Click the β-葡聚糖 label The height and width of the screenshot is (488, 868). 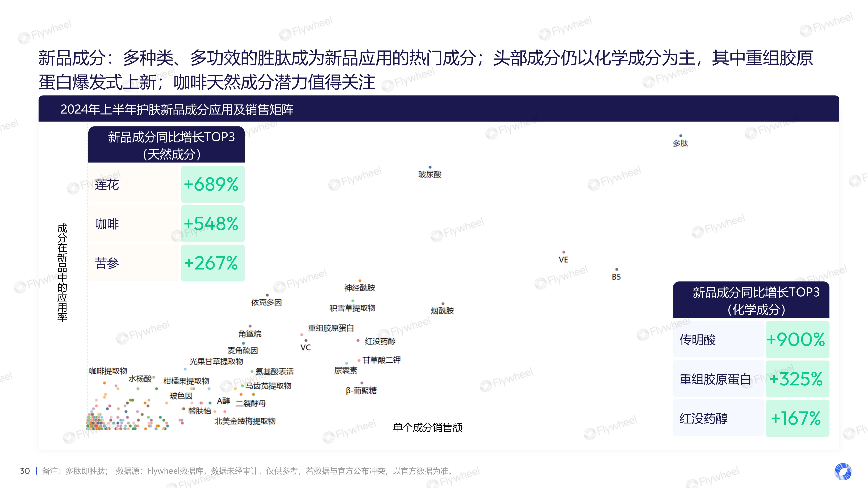click(x=361, y=391)
